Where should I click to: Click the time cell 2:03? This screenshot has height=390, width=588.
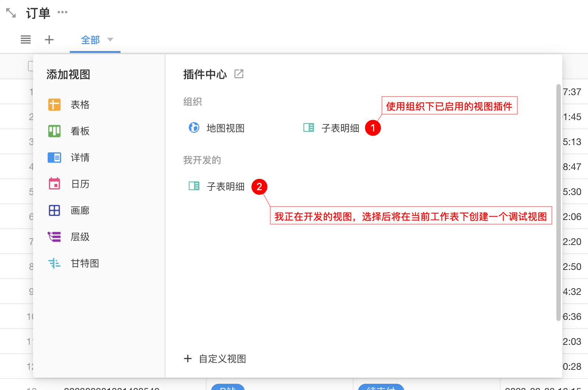(572, 342)
